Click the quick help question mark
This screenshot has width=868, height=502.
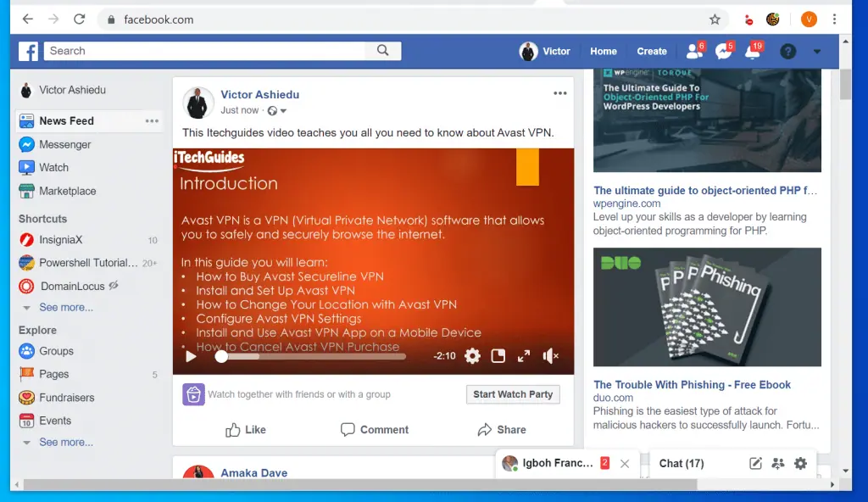coord(787,51)
